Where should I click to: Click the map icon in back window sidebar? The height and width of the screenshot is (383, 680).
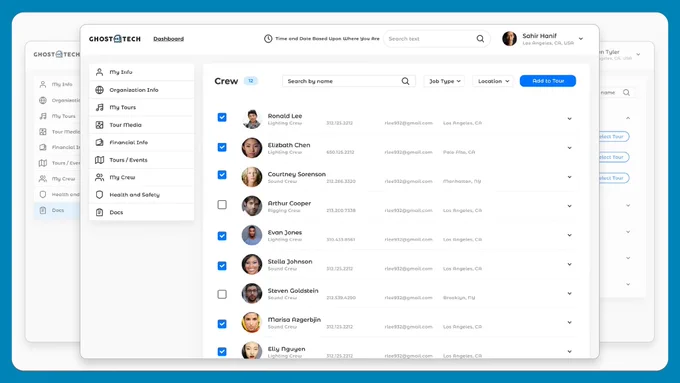tap(42, 163)
